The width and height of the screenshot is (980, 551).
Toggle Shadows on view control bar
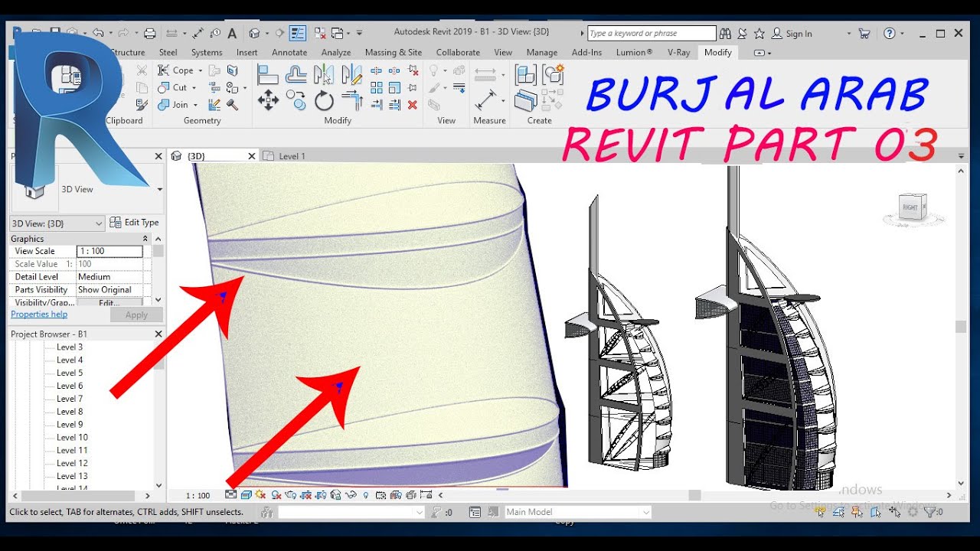(x=276, y=494)
